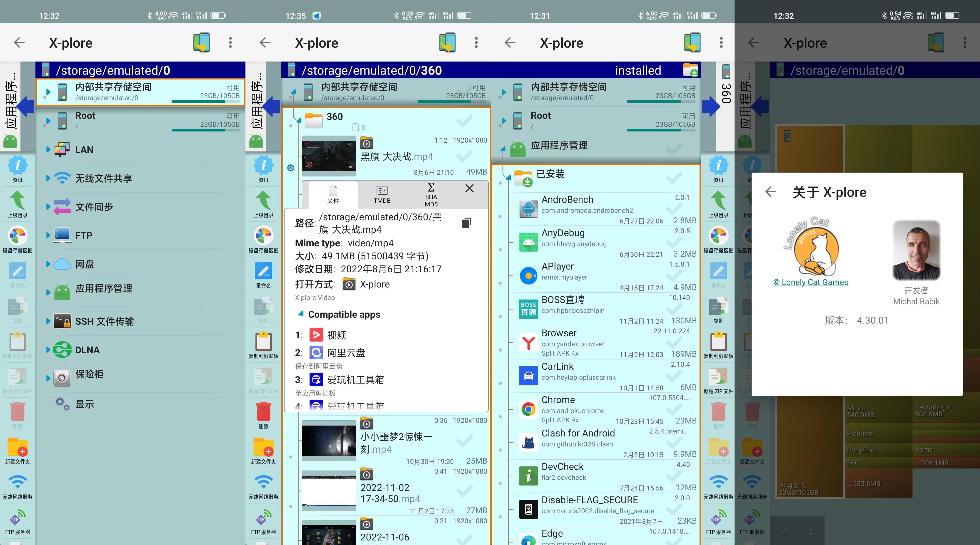Screen dimensions: 980x545
Task: Click 复制到剪贴板 icon in 360 folder screenshot
Action: (263, 345)
